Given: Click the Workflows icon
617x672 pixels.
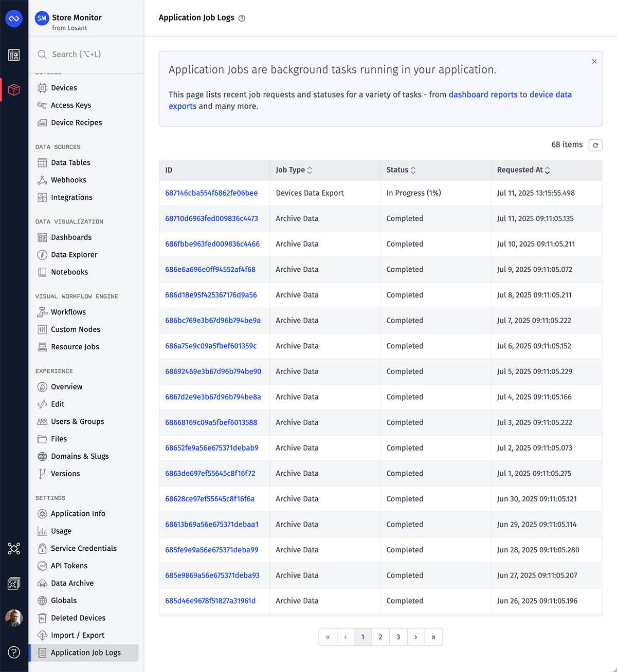Looking at the screenshot, I should pyautogui.click(x=42, y=312).
